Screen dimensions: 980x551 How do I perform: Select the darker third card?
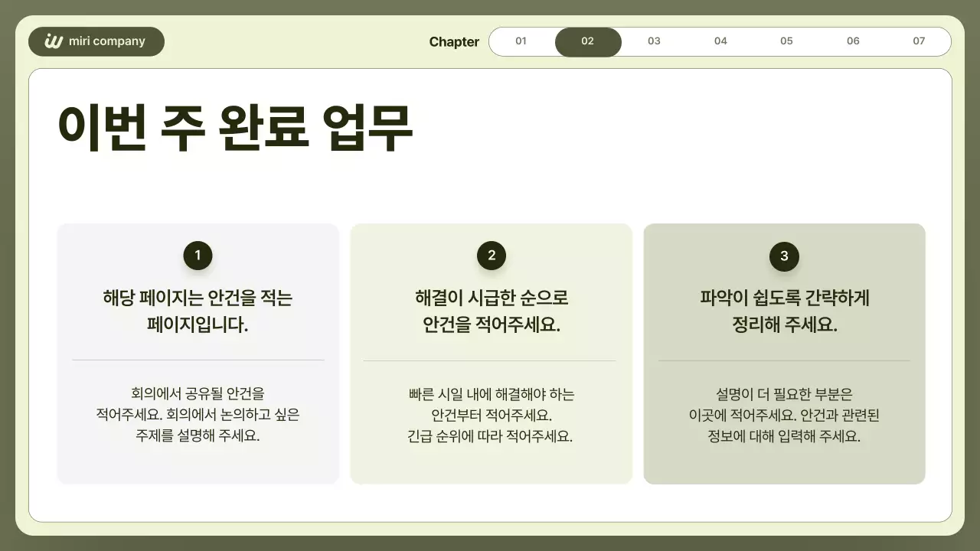784,354
